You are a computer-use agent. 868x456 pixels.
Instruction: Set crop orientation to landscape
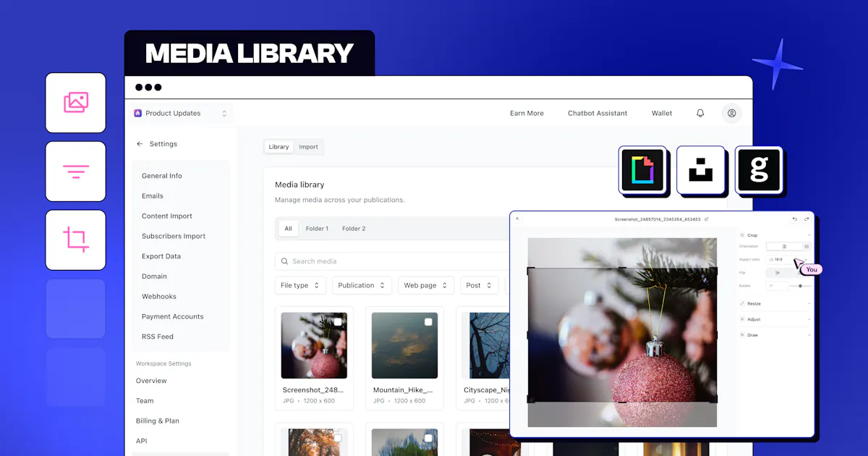tap(807, 246)
